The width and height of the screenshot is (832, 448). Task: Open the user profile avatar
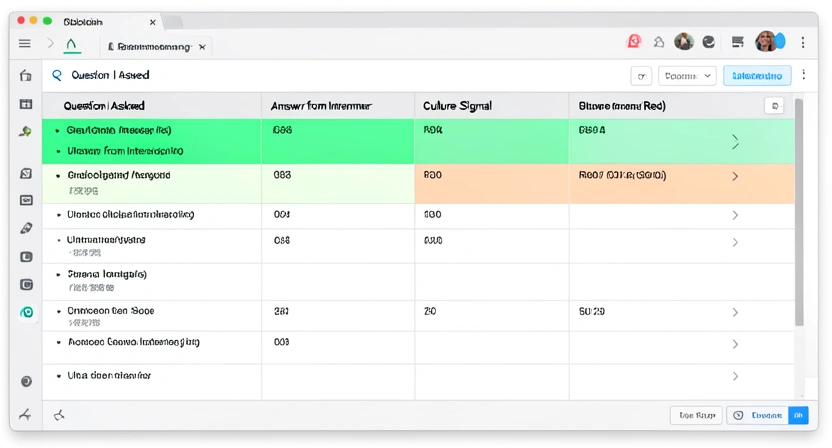pos(766,41)
